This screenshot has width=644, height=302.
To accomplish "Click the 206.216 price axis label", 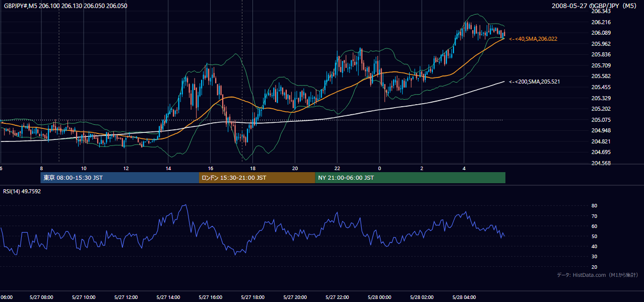I will (x=601, y=22).
